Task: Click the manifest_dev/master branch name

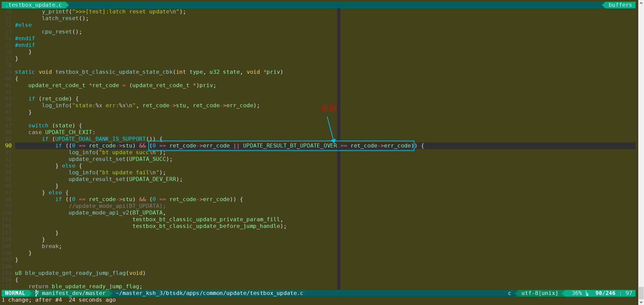Action: pyautogui.click(x=73, y=293)
